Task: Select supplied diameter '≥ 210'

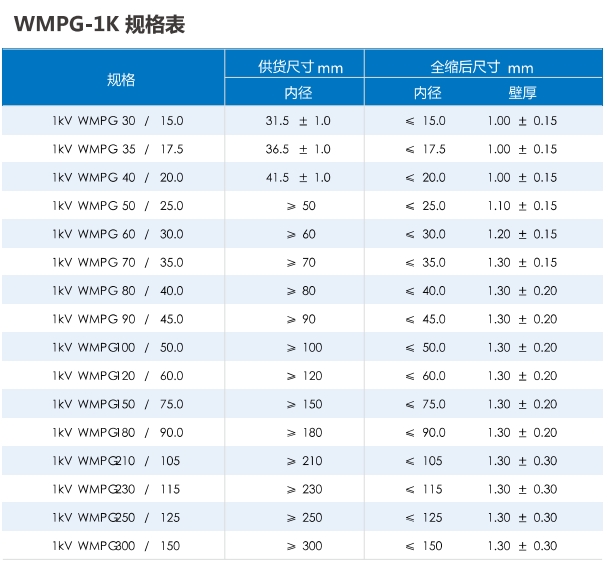Action: coord(305,461)
